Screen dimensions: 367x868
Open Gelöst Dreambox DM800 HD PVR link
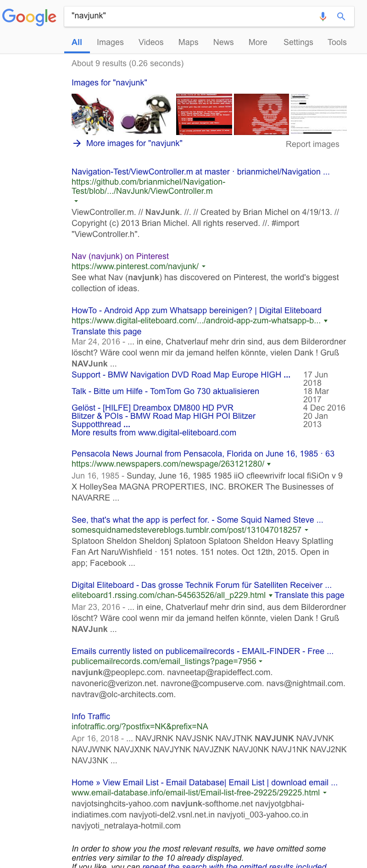152,408
